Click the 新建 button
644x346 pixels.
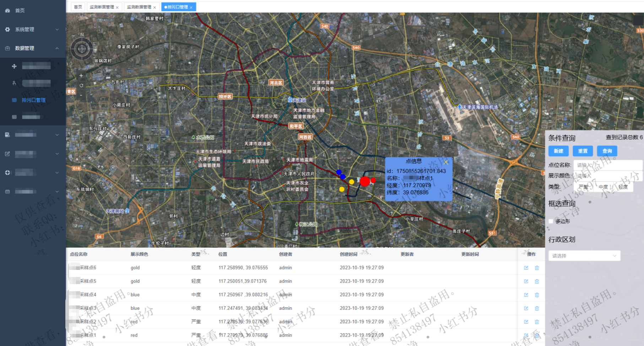click(558, 151)
